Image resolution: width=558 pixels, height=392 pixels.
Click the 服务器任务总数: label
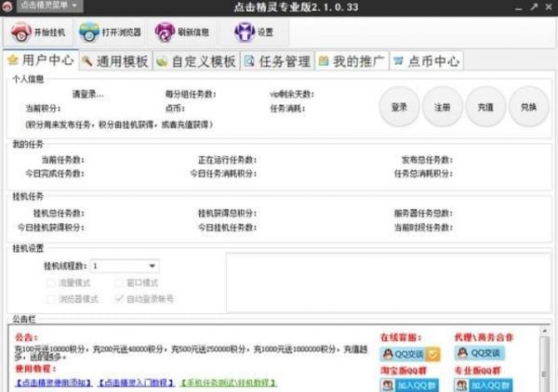pos(423,214)
